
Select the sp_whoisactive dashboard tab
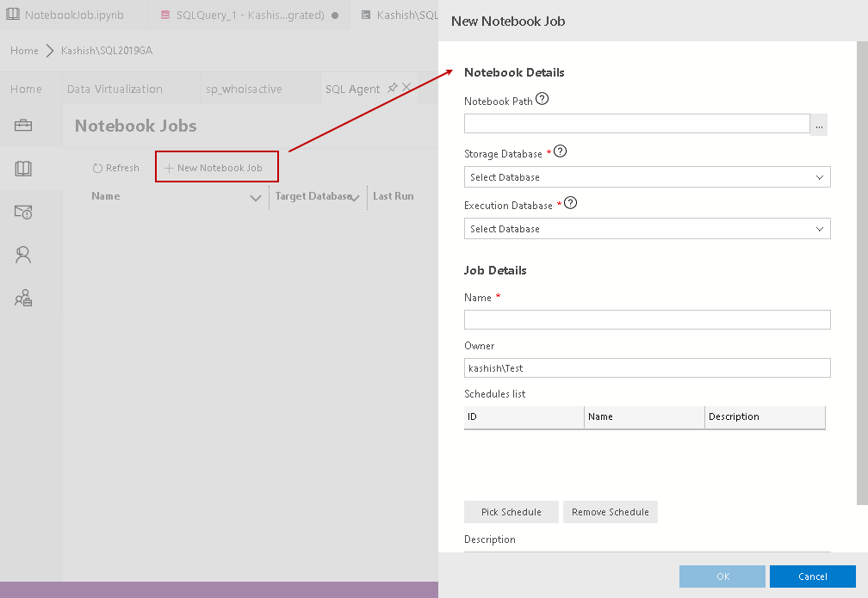point(244,89)
